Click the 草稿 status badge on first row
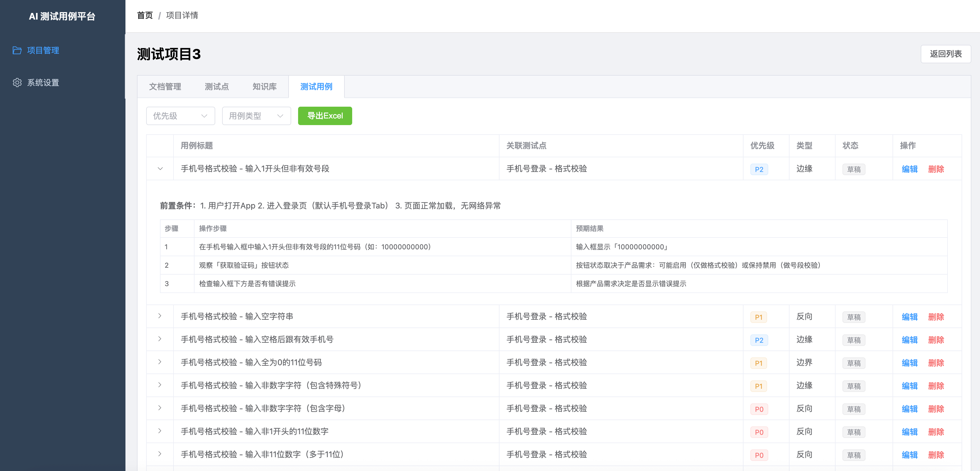The image size is (980, 471). click(854, 169)
